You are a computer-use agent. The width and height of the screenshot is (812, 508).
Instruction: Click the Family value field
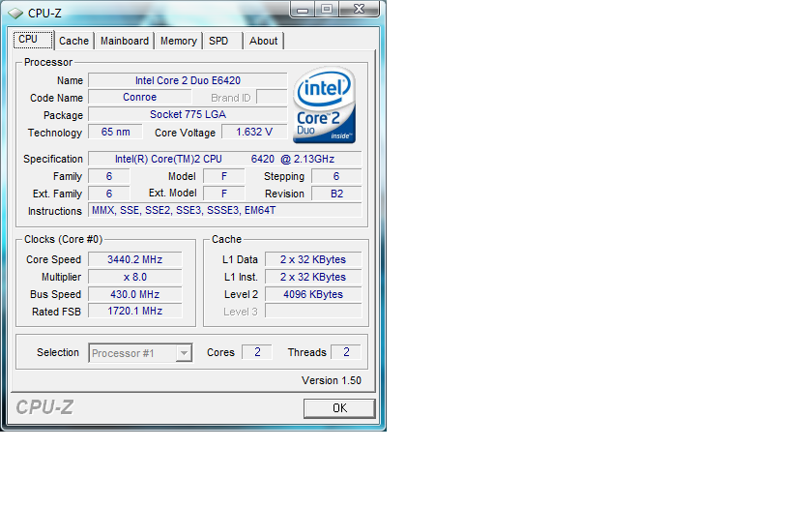click(x=108, y=176)
